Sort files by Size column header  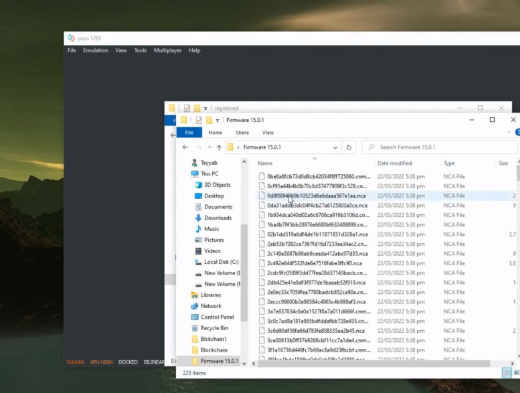coord(503,163)
